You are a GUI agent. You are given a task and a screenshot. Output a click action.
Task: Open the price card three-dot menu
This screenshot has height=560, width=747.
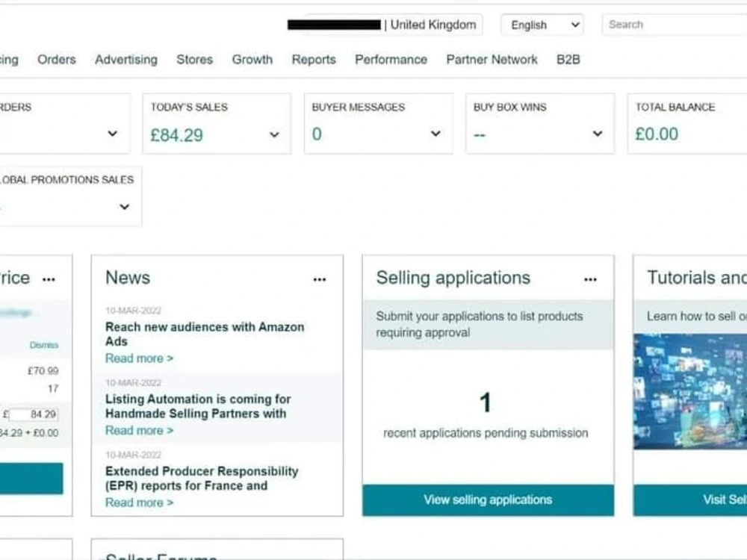coord(49,279)
